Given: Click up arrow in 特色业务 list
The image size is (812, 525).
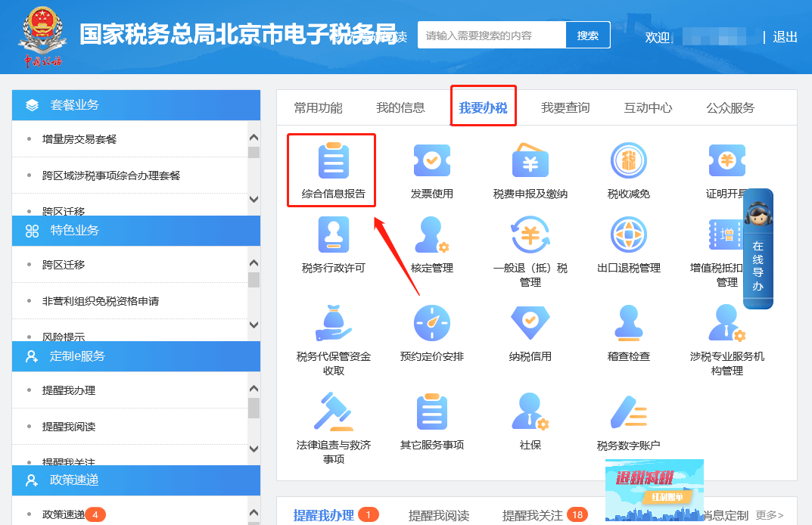Looking at the screenshot, I should 254,263.
